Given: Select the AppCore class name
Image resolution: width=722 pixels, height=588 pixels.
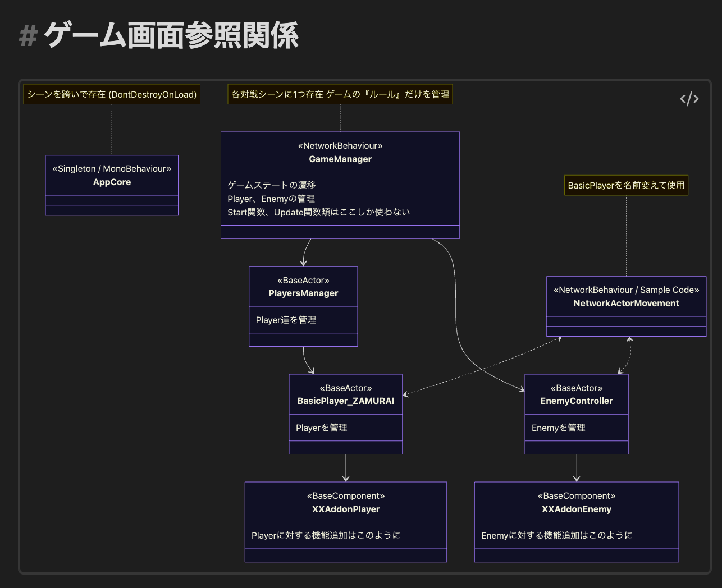Looking at the screenshot, I should click(x=112, y=182).
